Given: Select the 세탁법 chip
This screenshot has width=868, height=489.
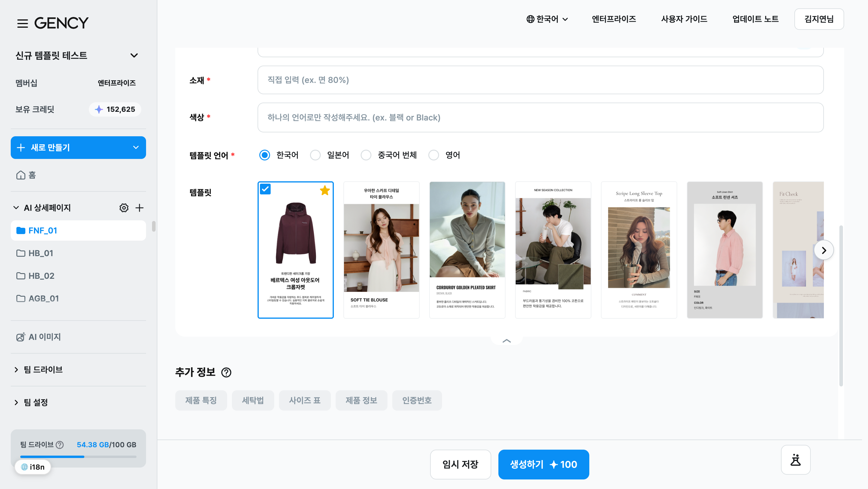Looking at the screenshot, I should (253, 400).
